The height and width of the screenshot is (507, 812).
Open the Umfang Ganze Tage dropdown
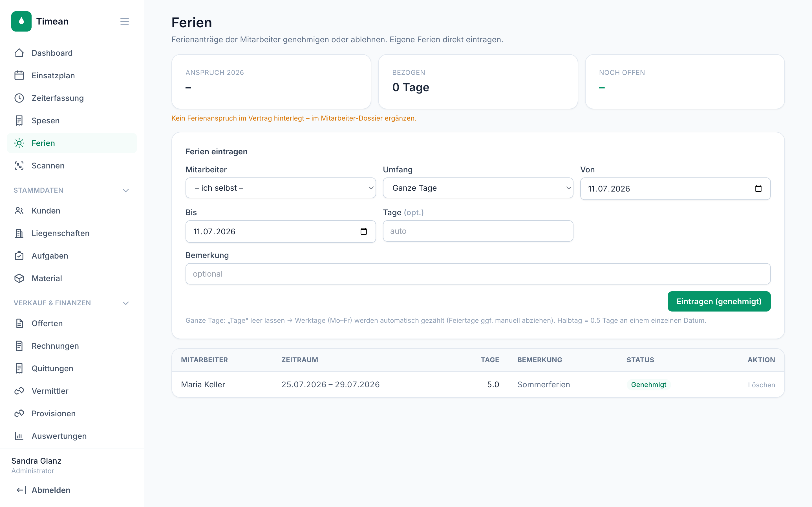coord(478,188)
